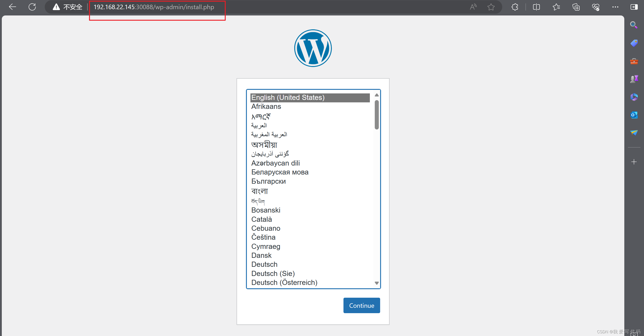Open Browser essentials heartbeat icon

pyautogui.click(x=595, y=7)
